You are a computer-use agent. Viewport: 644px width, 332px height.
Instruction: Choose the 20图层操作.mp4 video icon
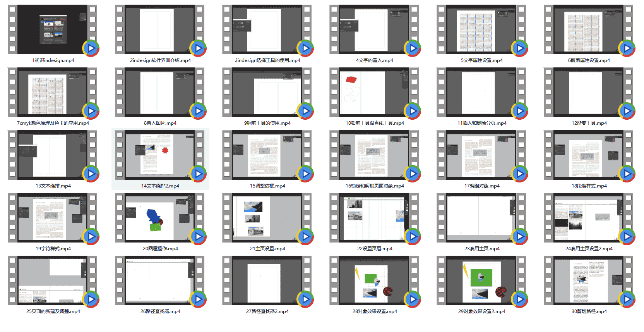[x=160, y=218]
